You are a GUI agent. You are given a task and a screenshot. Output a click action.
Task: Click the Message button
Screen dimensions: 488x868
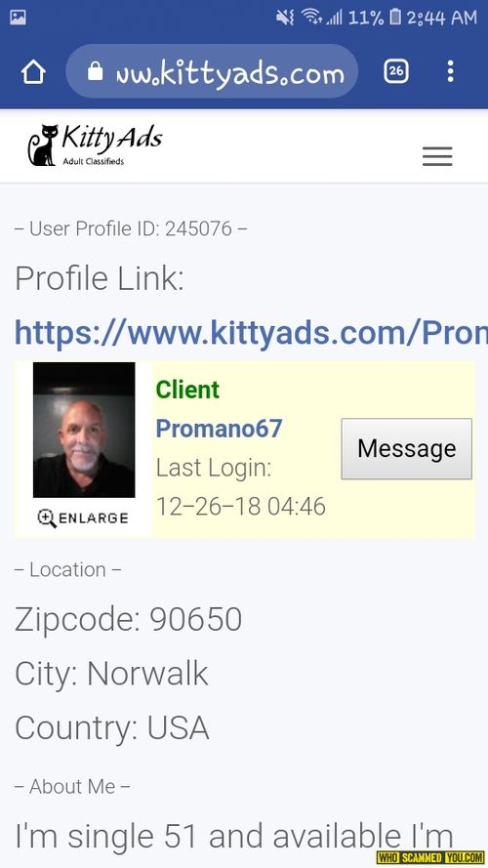point(407,448)
